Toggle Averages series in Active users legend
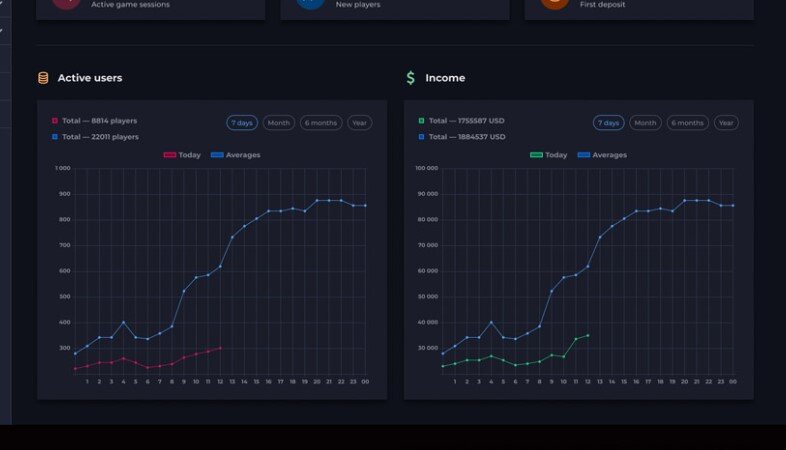 (x=236, y=155)
